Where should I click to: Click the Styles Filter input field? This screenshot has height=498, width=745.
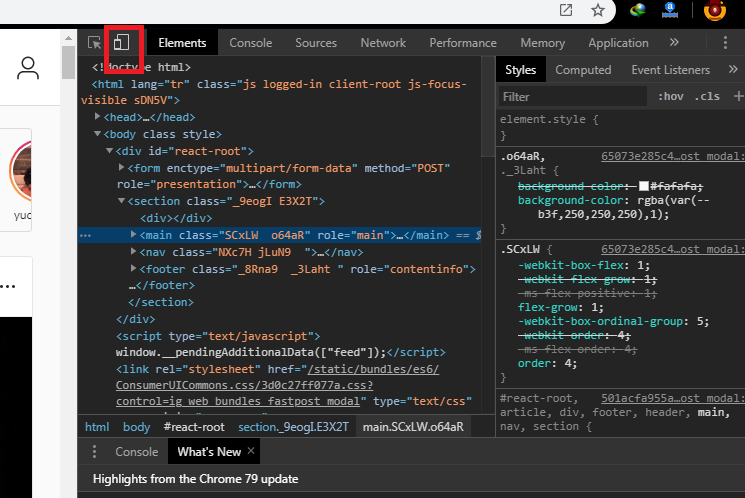(573, 96)
